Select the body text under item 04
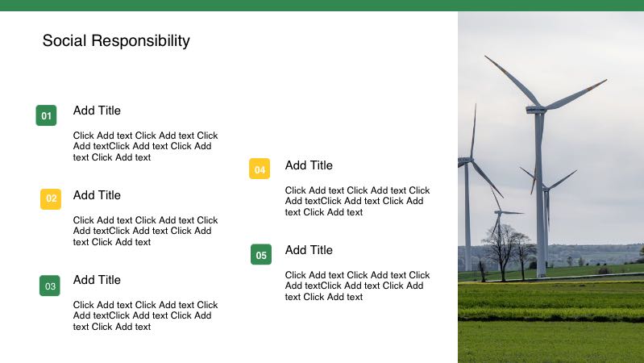 [357, 201]
